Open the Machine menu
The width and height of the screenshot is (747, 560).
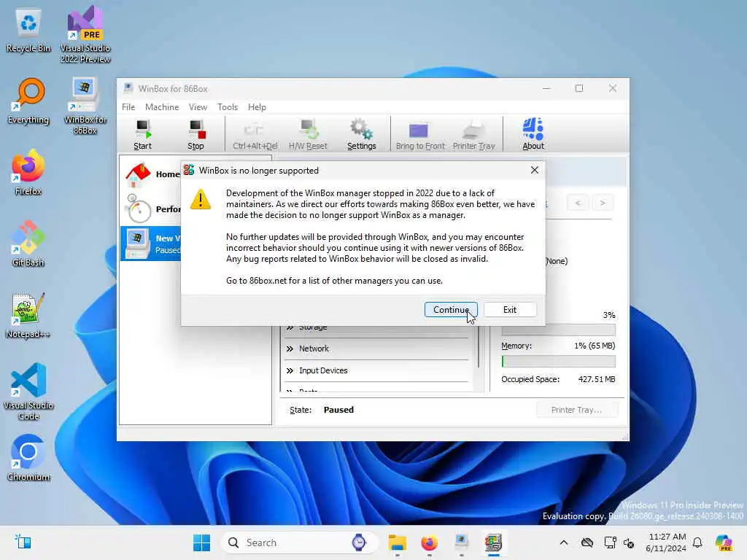[162, 107]
